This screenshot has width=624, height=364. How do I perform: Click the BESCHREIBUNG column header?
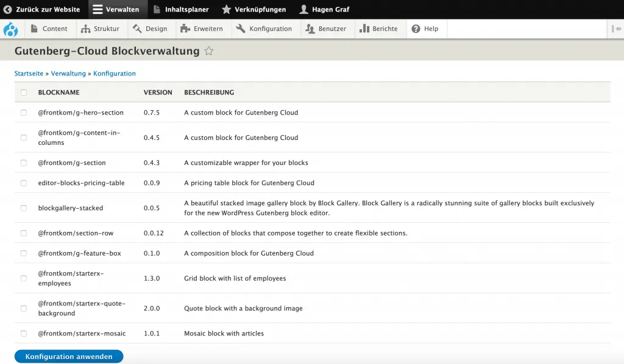[x=209, y=92]
